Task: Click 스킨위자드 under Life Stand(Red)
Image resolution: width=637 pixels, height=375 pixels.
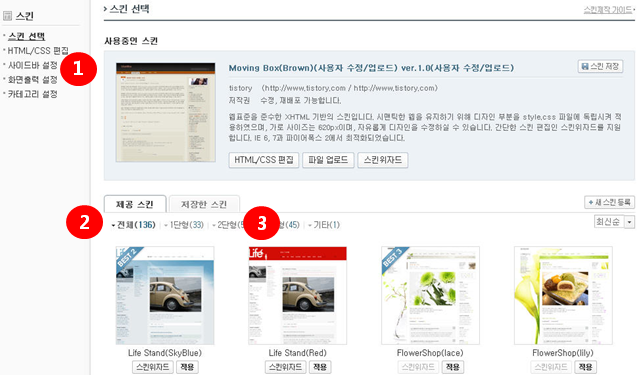Action: [286, 367]
